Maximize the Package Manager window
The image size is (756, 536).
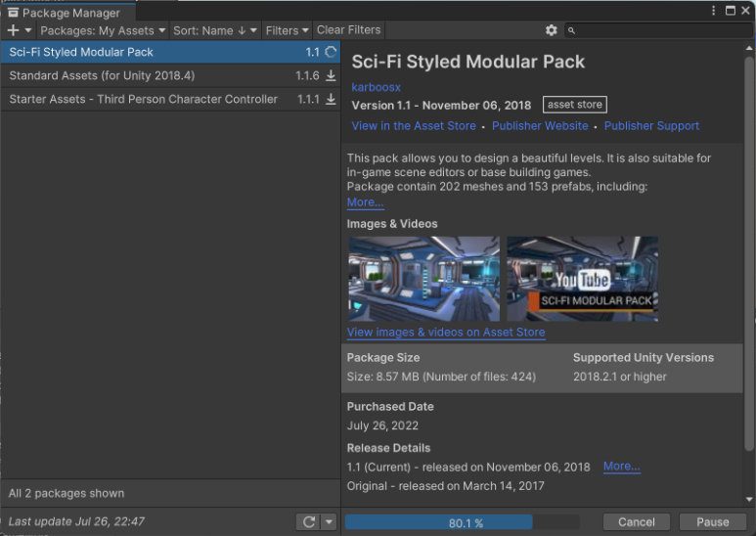pyautogui.click(x=731, y=11)
